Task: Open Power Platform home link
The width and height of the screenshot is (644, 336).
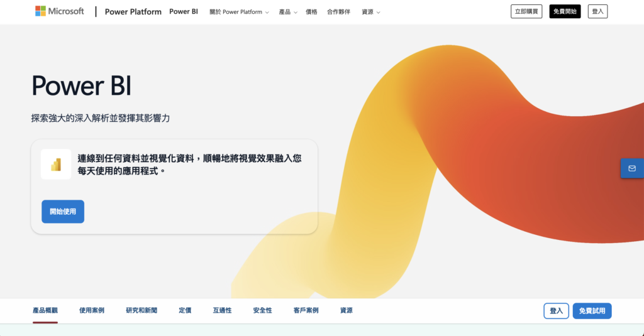Action: click(x=133, y=12)
